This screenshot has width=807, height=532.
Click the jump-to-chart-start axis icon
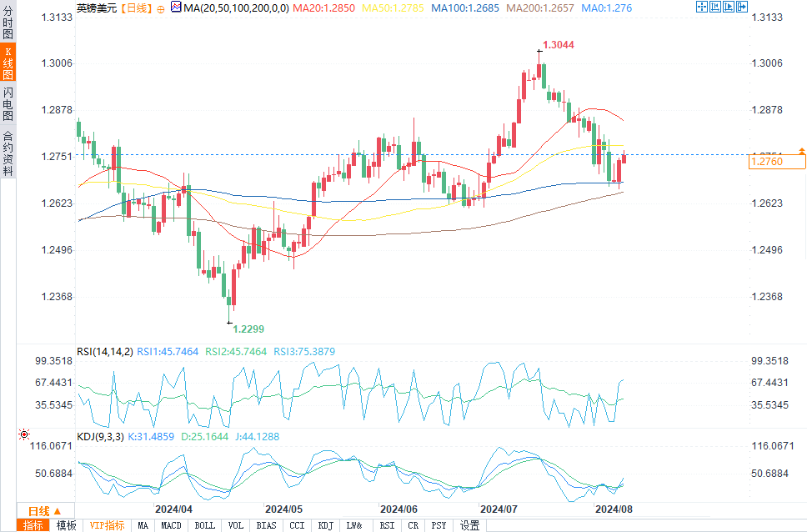[714, 7]
